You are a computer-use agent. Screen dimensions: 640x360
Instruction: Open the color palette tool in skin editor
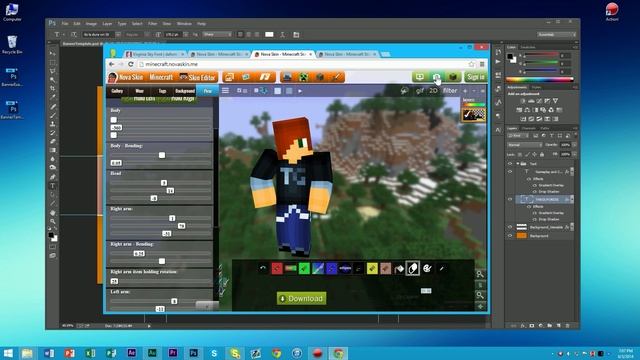point(427,269)
